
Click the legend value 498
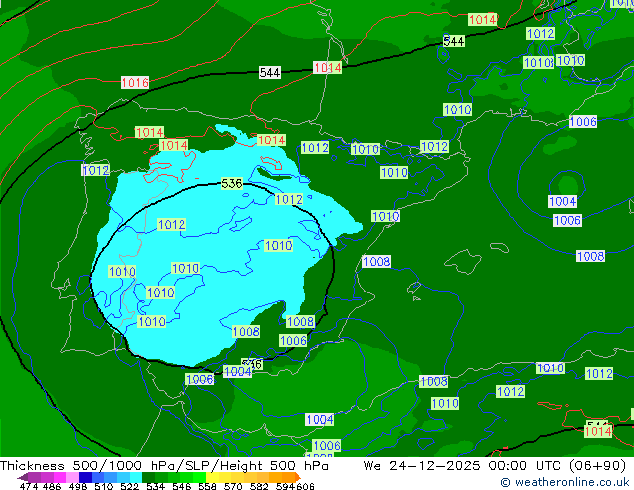click(x=78, y=486)
